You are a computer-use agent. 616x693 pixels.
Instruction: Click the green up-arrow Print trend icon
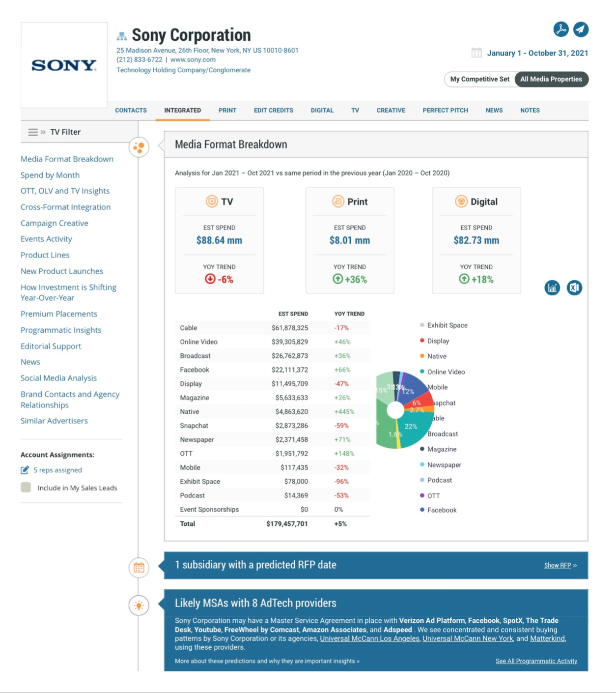(x=337, y=279)
